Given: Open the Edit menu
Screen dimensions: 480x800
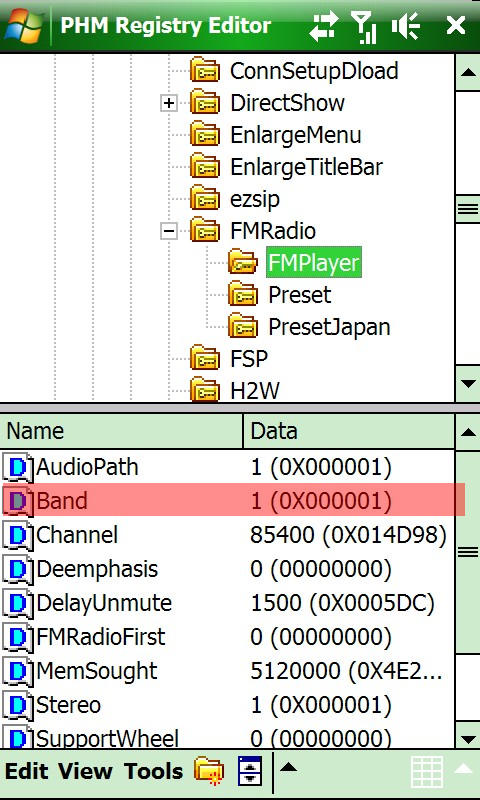Looking at the screenshot, I should (27, 771).
